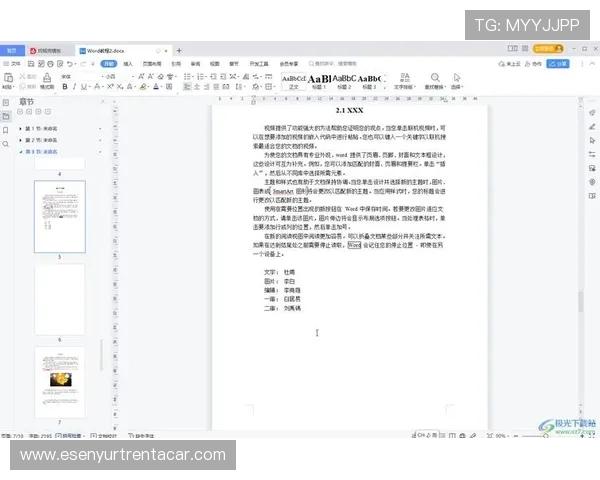This screenshot has height=480, width=600.
Task: Open the text layout tool
Action: pyautogui.click(x=404, y=81)
